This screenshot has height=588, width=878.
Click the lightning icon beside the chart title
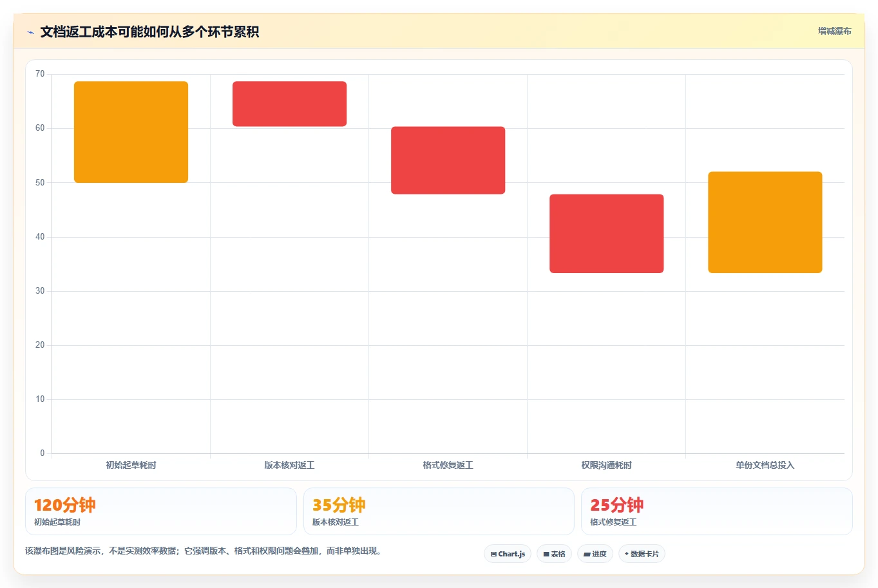[x=30, y=32]
